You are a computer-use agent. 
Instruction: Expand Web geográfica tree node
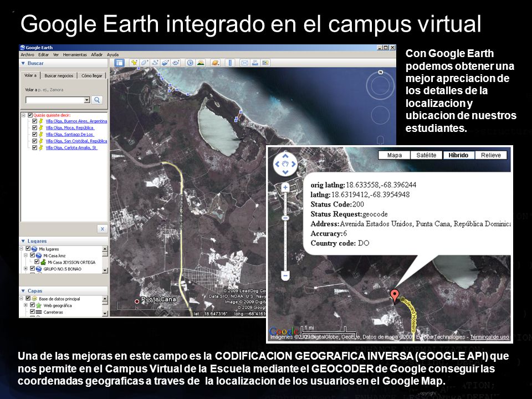[x=26, y=305]
